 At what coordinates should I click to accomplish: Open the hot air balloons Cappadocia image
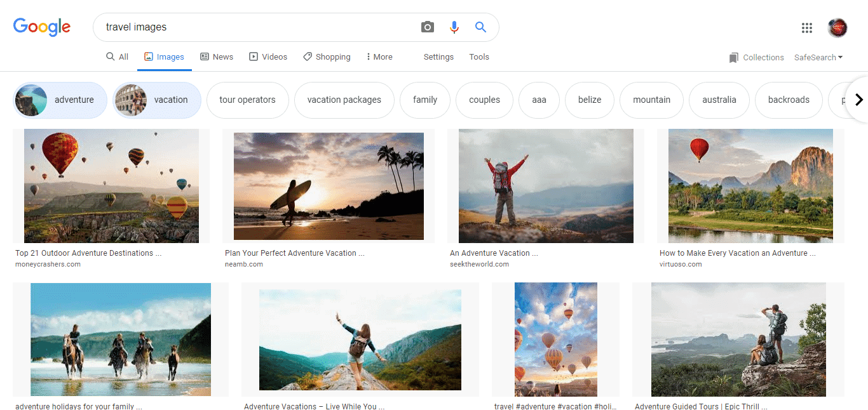[111, 186]
